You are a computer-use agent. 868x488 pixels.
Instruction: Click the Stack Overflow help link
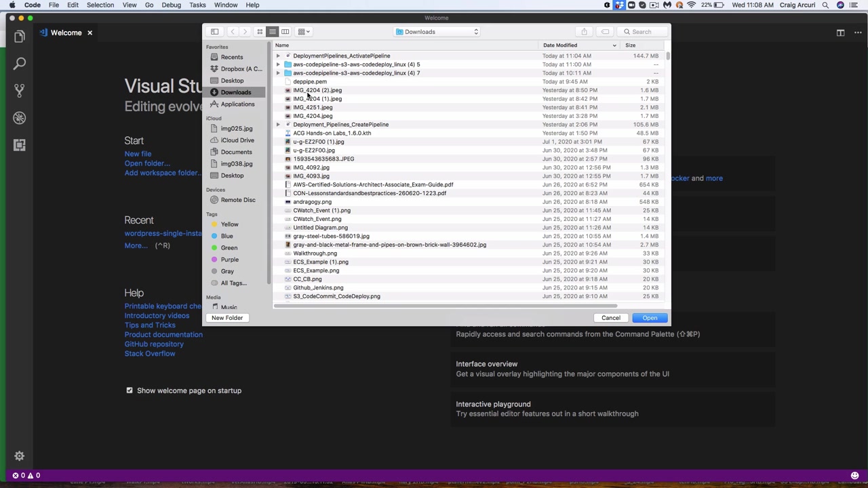(150, 354)
